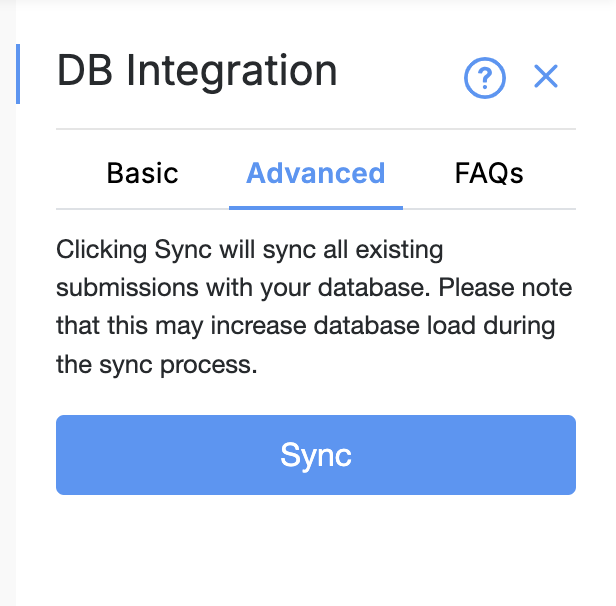Click the white "Sync" label on the button
Screen dimensions: 616x606
pos(315,455)
